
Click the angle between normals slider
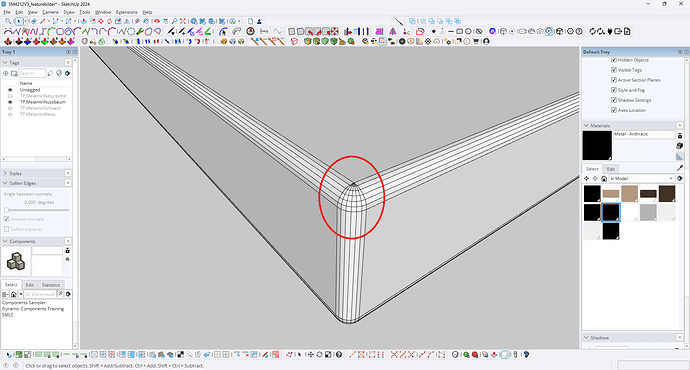[x=37, y=210]
